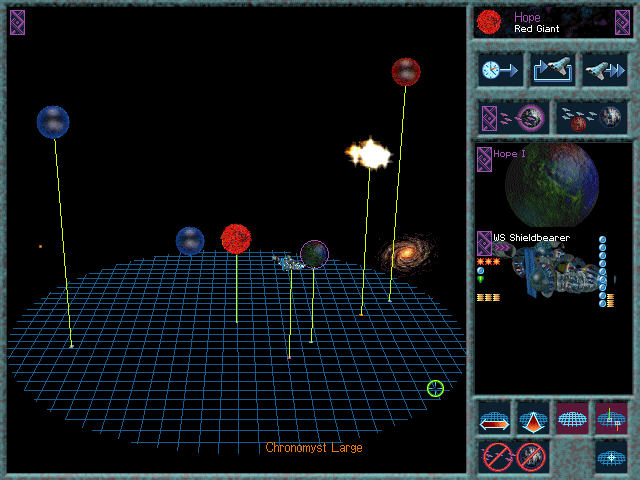
Task: Click the end turn clock button
Action: [500, 70]
